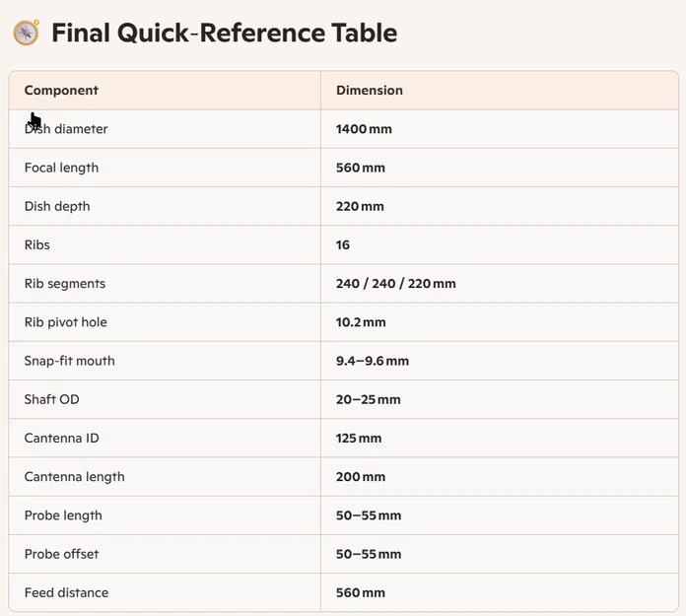Click the Dish depth 220 mm value
Image resolution: width=686 pixels, height=616 pixels.
coord(360,206)
